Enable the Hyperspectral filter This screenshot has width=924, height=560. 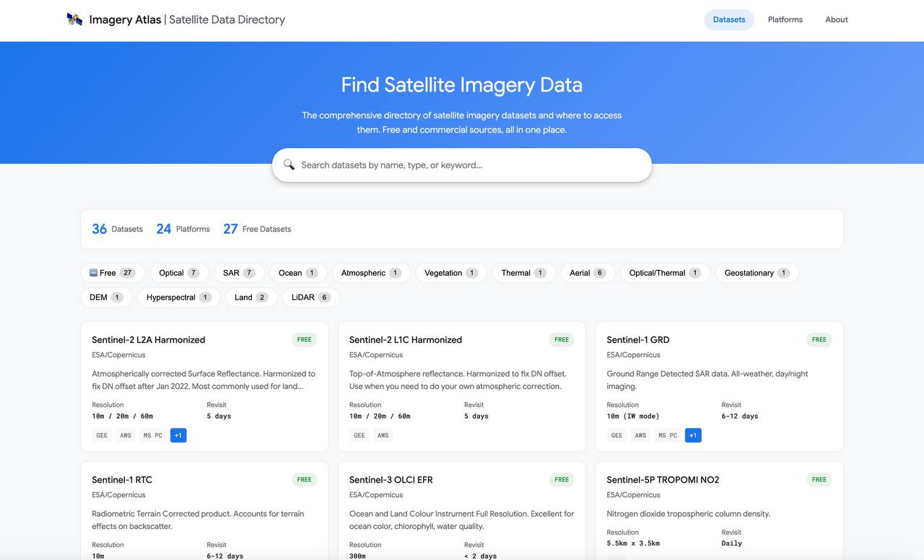tap(178, 297)
